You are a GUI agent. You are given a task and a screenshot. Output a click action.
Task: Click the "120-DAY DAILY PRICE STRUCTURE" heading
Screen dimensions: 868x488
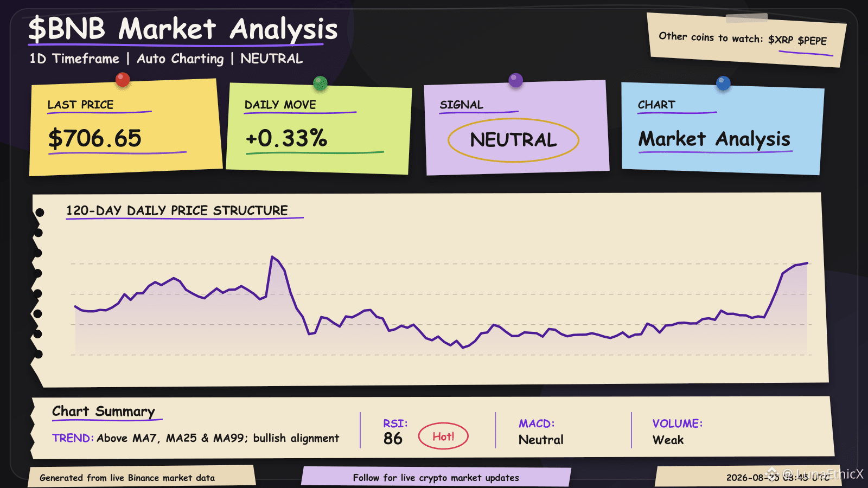pos(177,210)
